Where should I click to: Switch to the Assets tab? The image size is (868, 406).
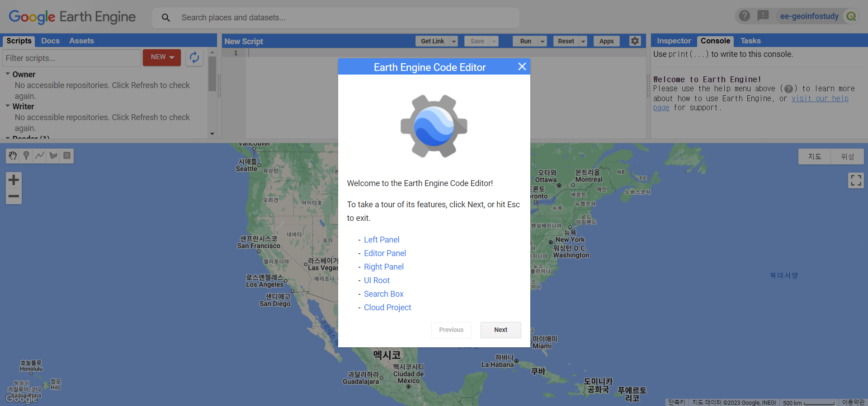(81, 41)
